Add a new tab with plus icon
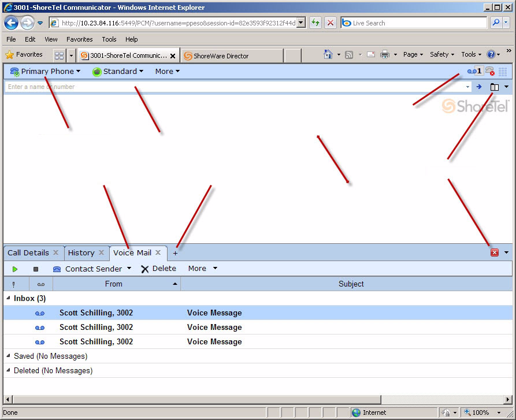The image size is (516, 420). pyautogui.click(x=175, y=253)
